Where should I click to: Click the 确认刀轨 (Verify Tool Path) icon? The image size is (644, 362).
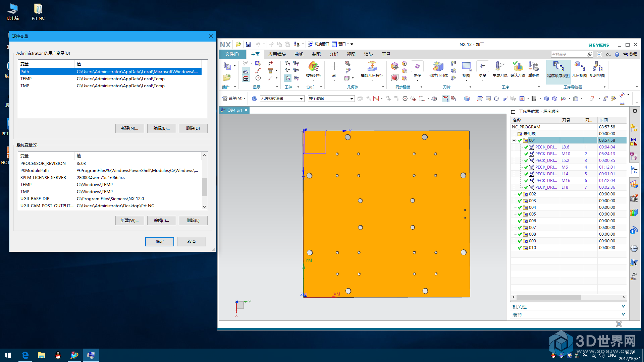coord(517,68)
